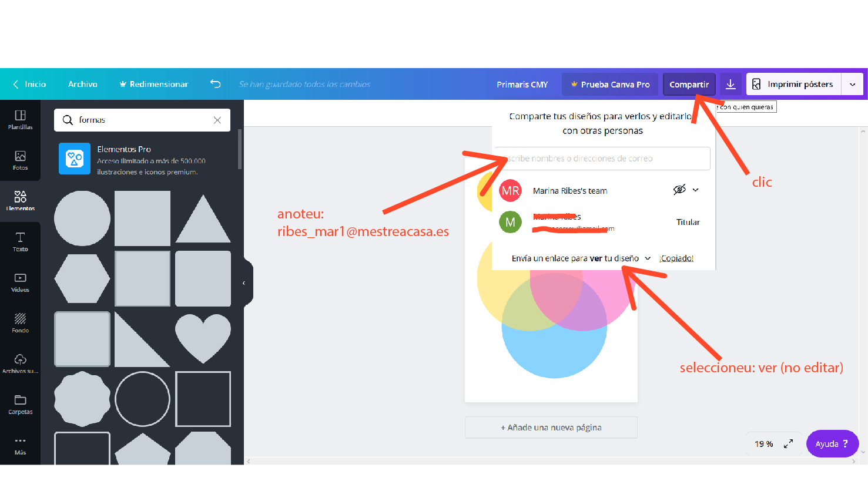Clear the formas search with X

point(217,120)
